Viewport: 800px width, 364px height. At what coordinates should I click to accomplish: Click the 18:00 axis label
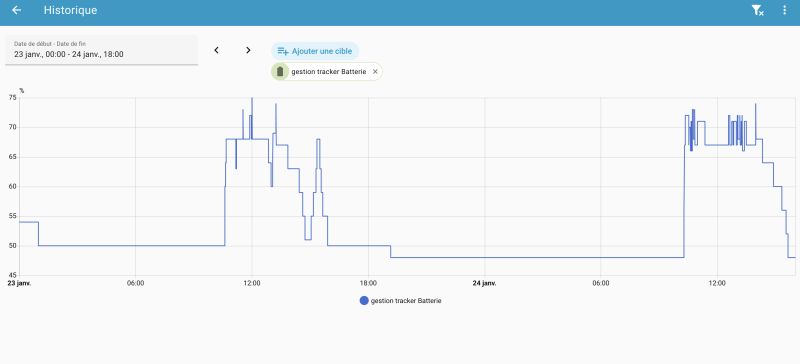coord(368,283)
